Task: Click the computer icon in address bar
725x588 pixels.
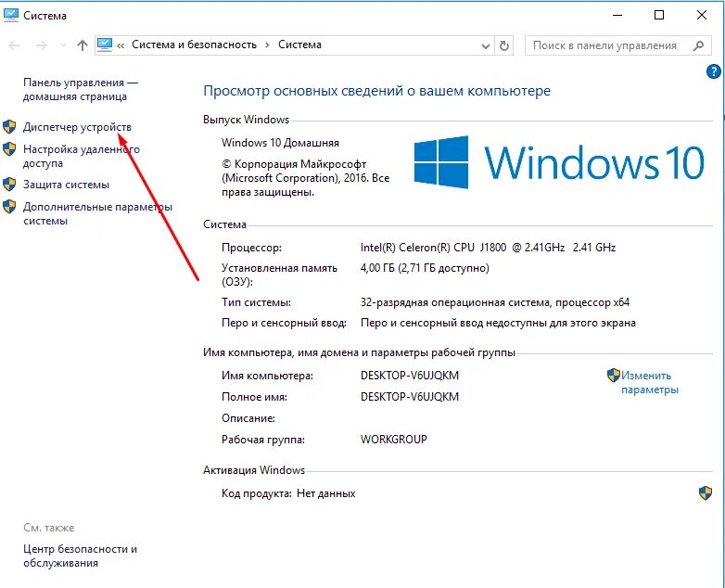Action: 105,45
